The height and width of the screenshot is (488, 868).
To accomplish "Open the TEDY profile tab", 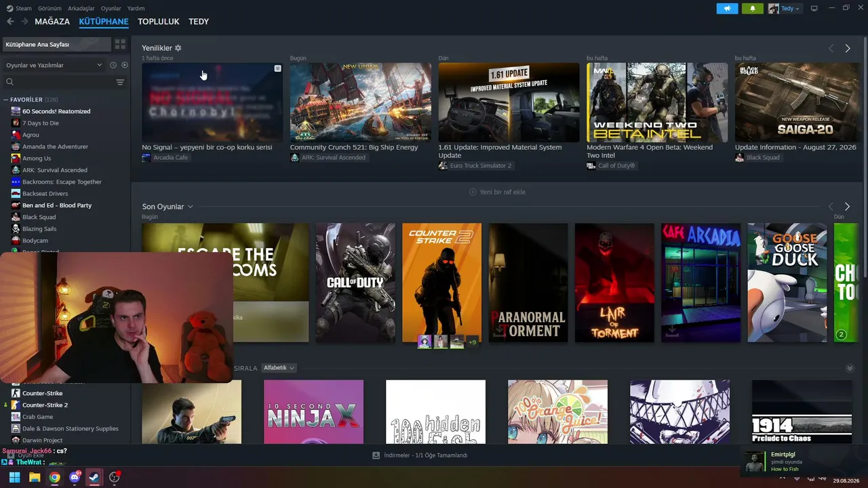I will [x=199, y=22].
